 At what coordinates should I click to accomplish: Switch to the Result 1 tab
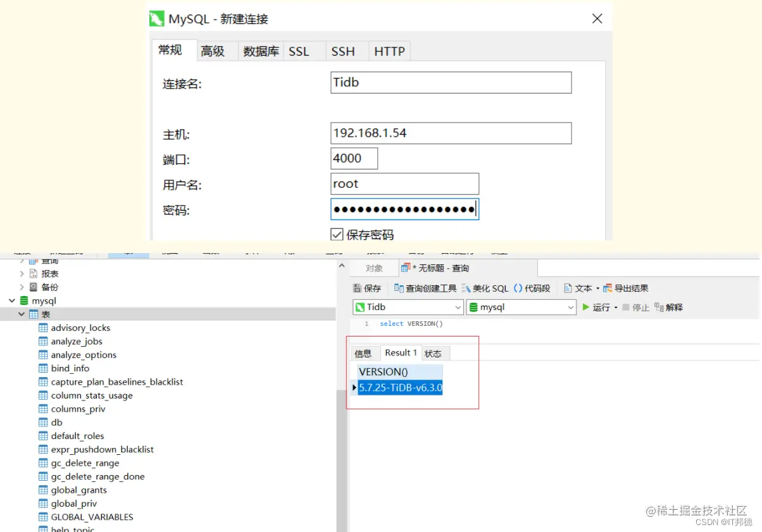[401, 353]
